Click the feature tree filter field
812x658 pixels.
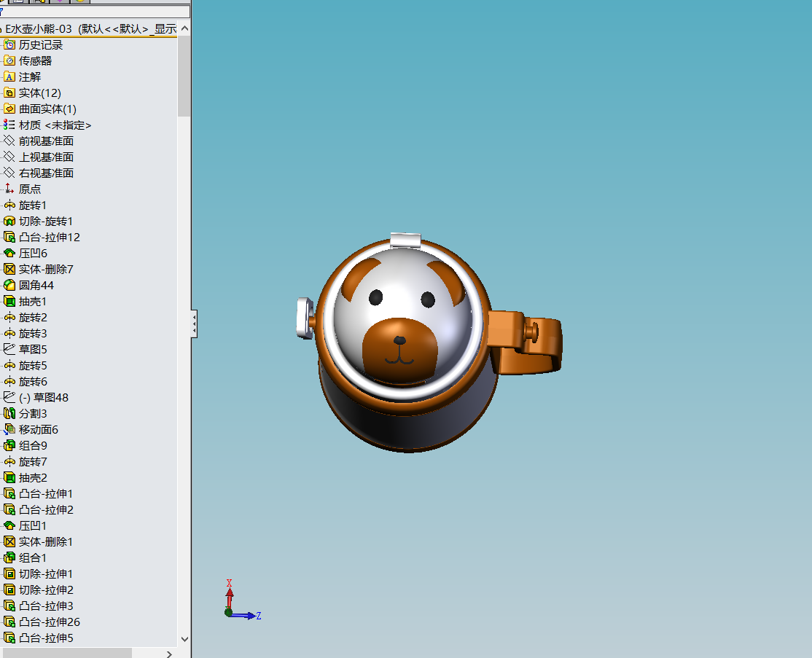[x=96, y=12]
